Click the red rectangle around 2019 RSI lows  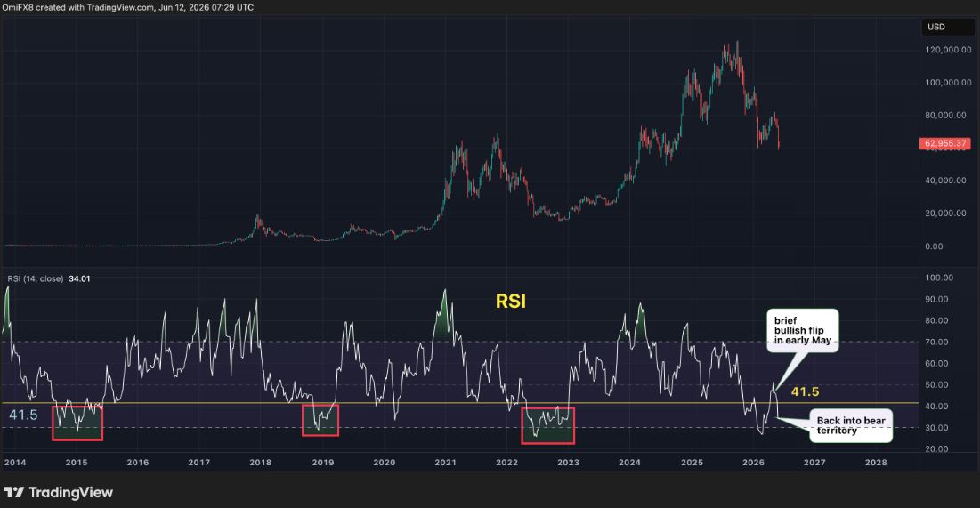[x=320, y=420]
